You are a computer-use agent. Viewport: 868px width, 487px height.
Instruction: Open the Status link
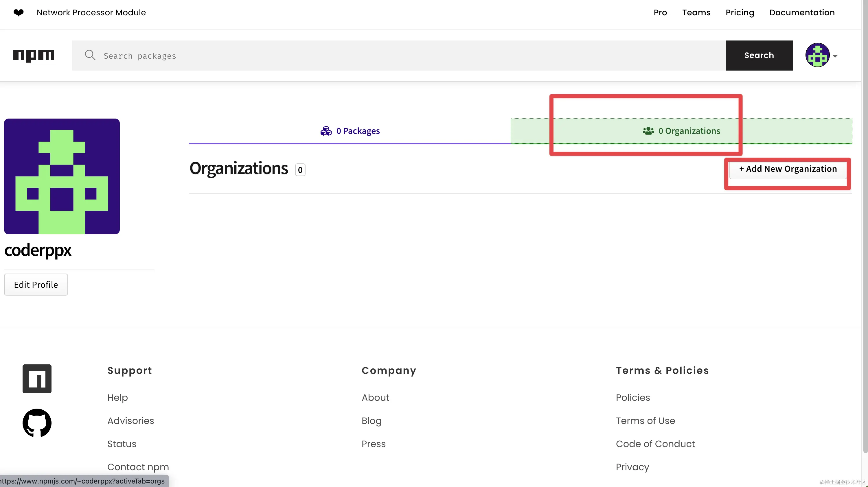pos(122,444)
